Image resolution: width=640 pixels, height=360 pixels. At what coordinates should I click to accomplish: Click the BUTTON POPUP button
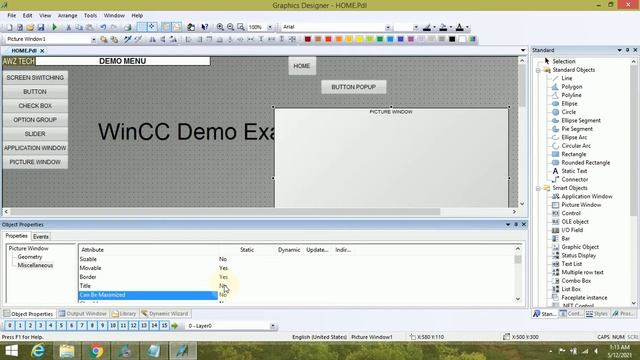pos(353,87)
